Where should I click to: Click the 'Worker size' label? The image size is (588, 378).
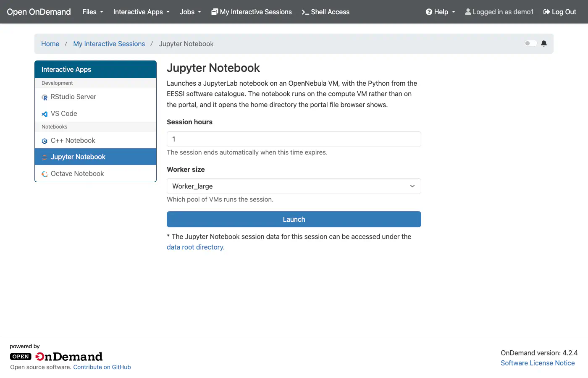pos(186,169)
